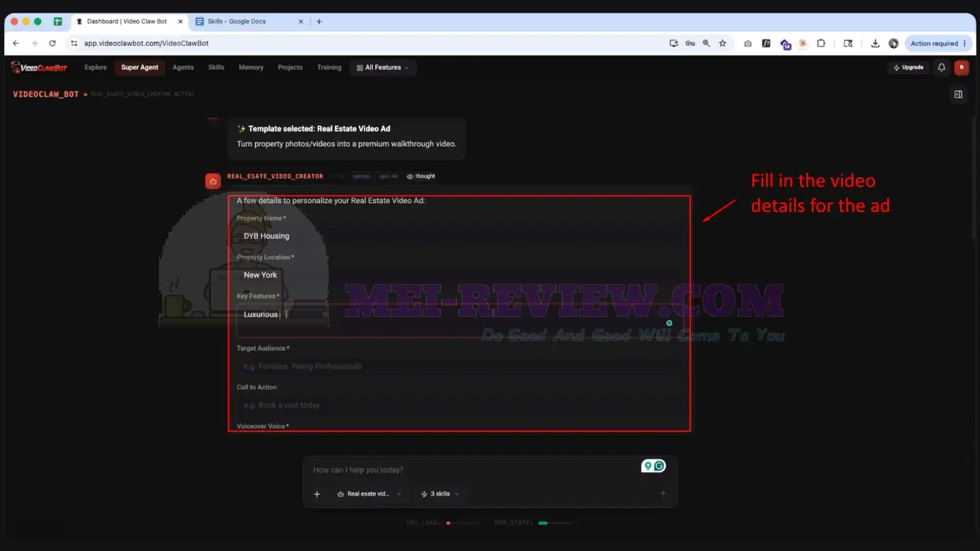The height and width of the screenshot is (551, 980).
Task: Click the Property Location field
Action: (x=460, y=275)
